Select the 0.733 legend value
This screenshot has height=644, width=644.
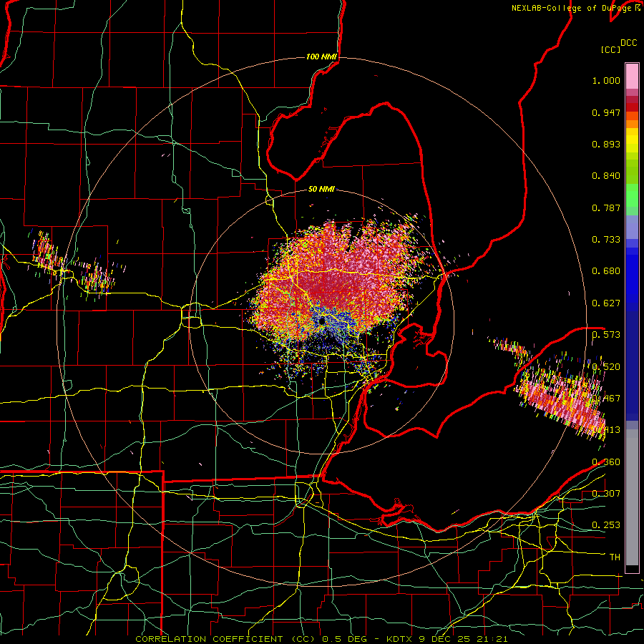[606, 240]
